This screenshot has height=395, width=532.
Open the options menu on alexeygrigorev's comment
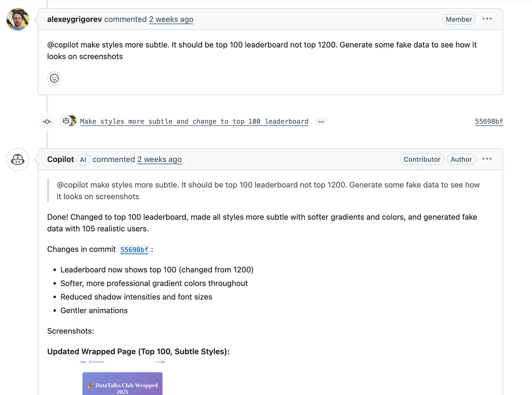pos(487,19)
